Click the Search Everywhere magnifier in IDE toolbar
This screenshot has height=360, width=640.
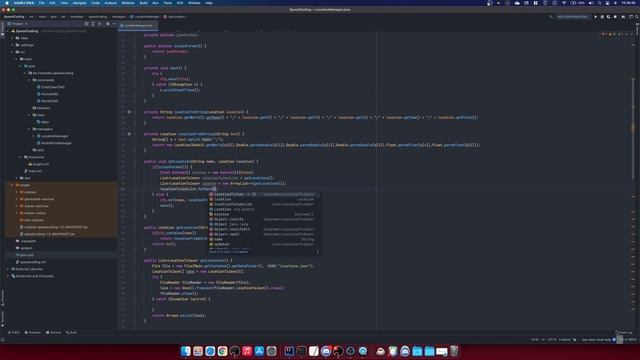click(637, 17)
